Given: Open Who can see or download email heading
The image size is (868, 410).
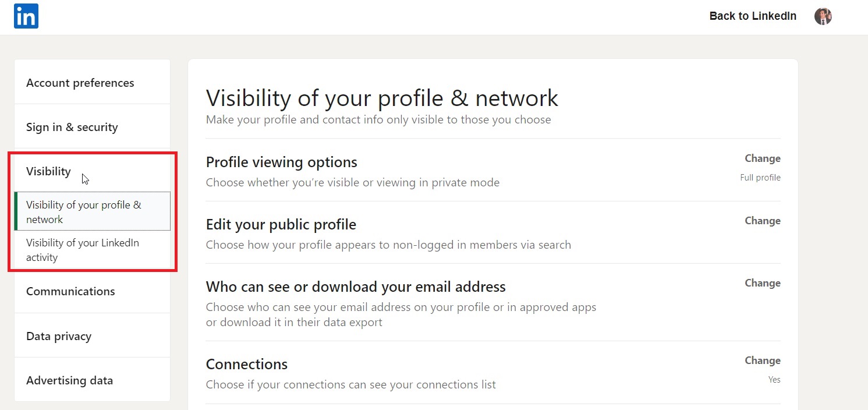Looking at the screenshot, I should (x=356, y=287).
